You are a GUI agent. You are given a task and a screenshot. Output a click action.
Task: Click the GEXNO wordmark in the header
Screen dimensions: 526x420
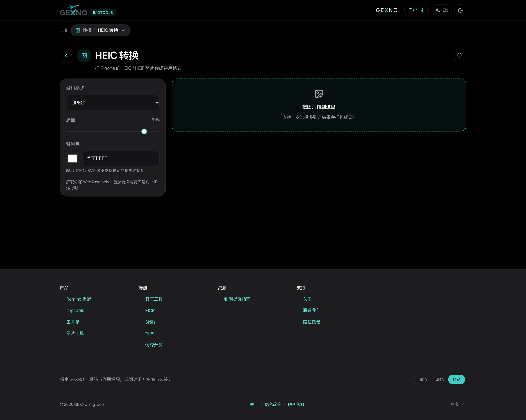(x=387, y=10)
